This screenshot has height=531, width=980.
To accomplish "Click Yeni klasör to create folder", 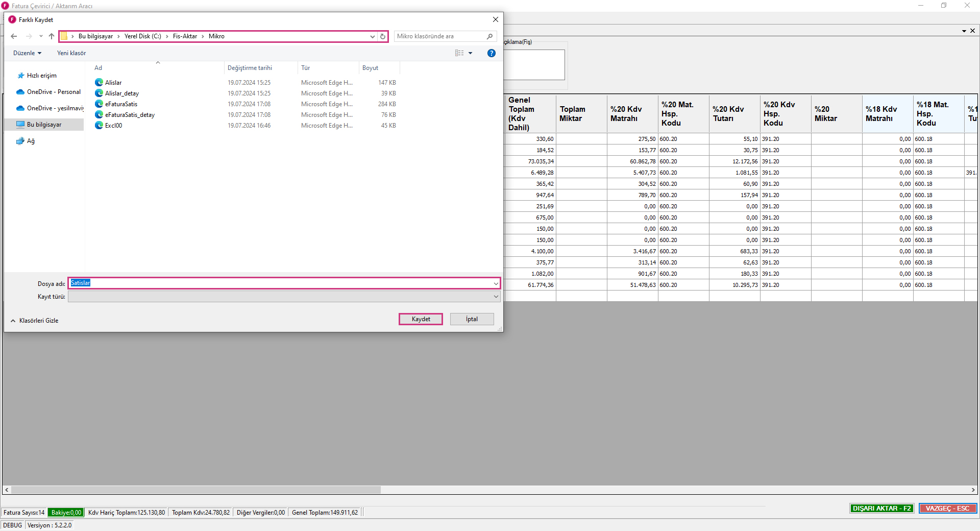I will (x=71, y=53).
